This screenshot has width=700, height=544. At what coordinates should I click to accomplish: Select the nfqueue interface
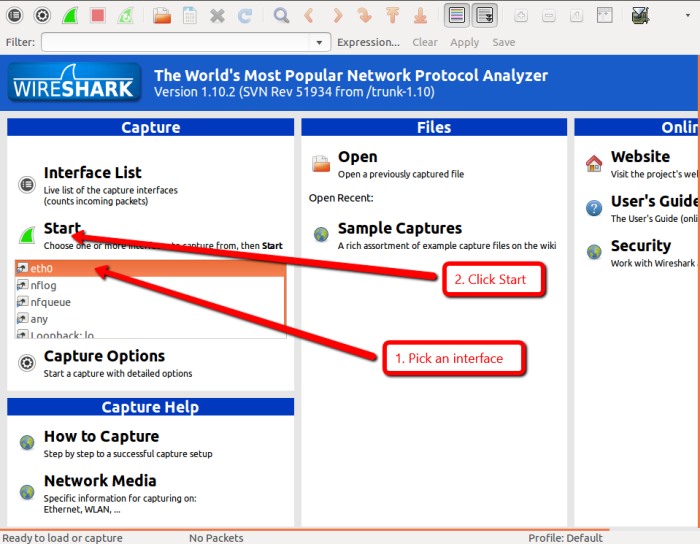pyautogui.click(x=150, y=302)
